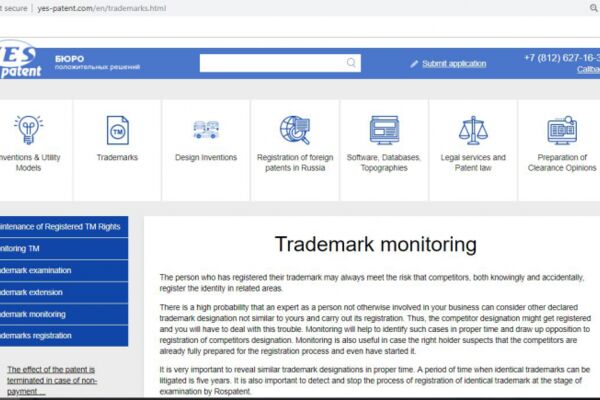Click the Legal services and Patent law label

(x=473, y=163)
